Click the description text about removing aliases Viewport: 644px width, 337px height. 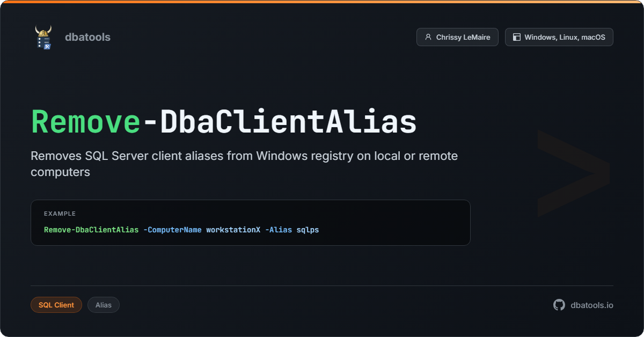(244, 164)
